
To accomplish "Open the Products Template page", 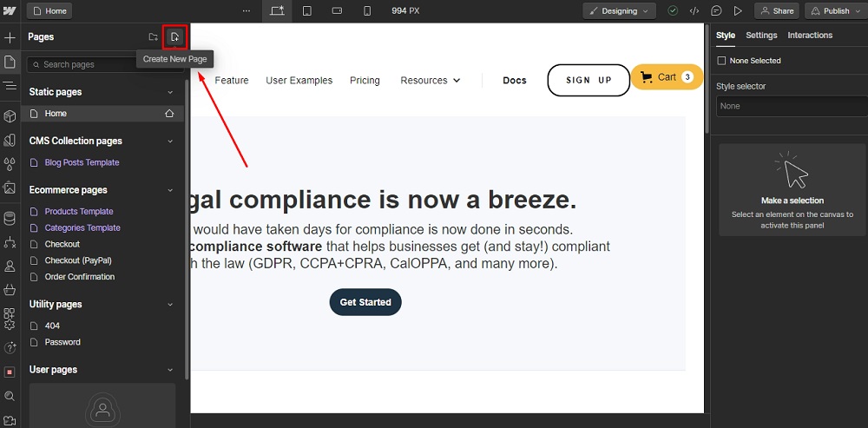I will pos(79,212).
